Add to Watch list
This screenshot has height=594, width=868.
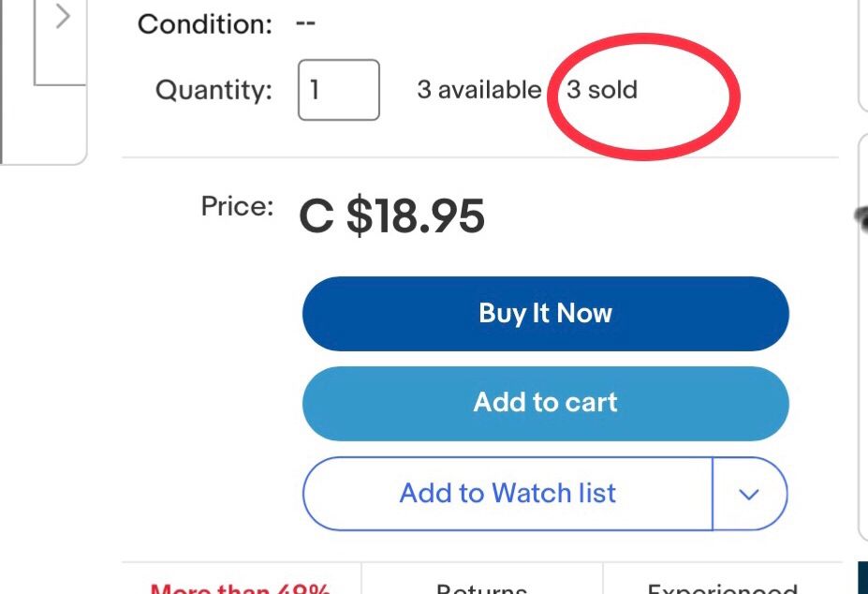[508, 493]
